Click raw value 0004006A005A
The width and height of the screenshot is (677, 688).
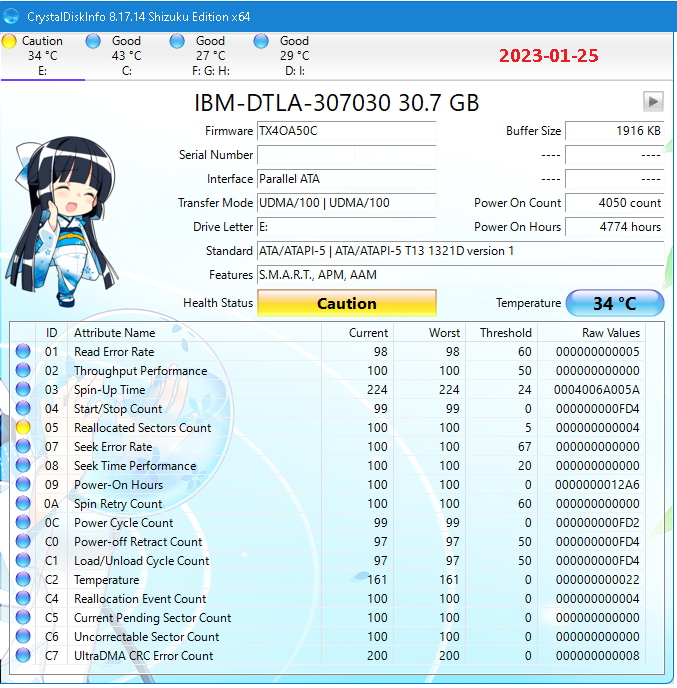[x=597, y=390]
